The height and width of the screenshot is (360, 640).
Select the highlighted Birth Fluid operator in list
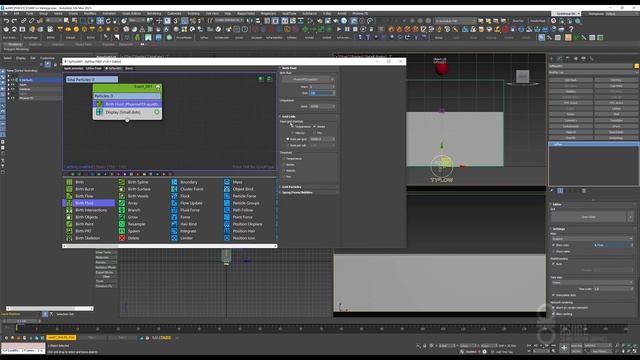88,203
